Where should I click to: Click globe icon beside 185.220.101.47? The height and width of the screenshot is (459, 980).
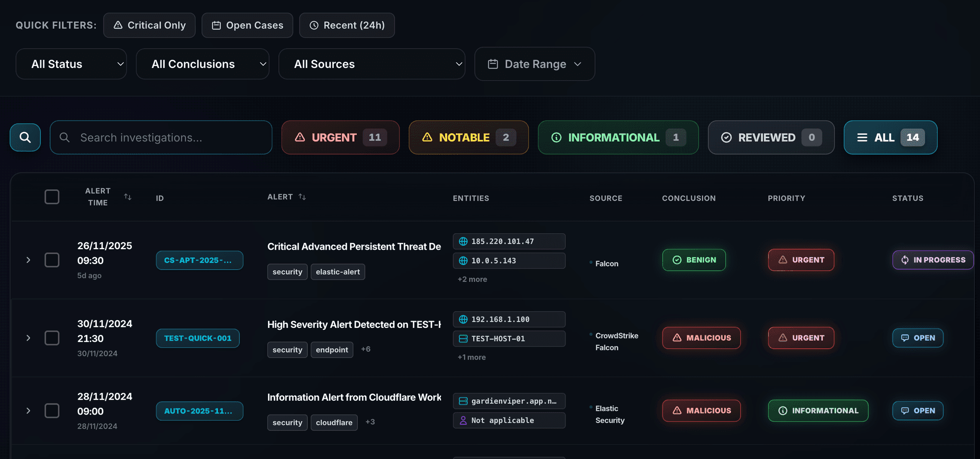[463, 241]
